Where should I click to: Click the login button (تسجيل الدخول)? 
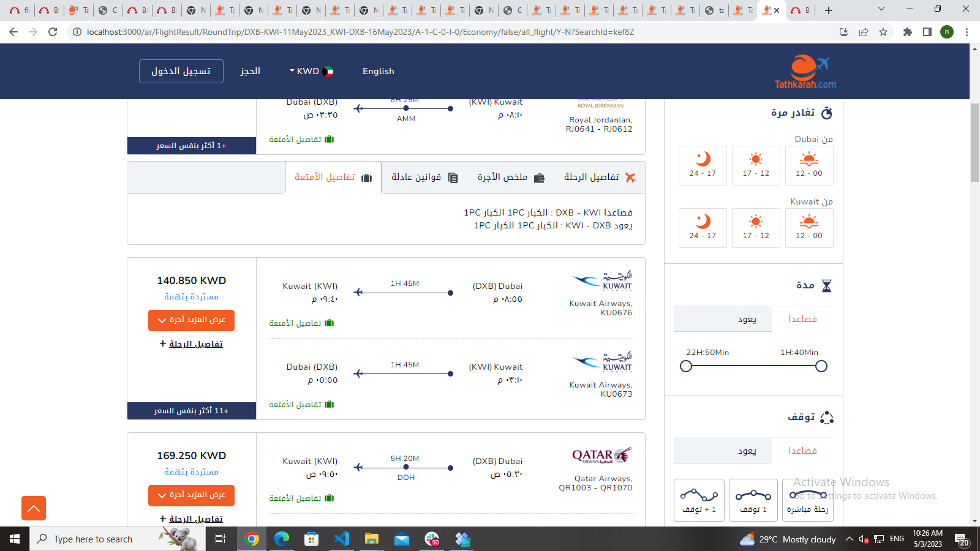(181, 71)
